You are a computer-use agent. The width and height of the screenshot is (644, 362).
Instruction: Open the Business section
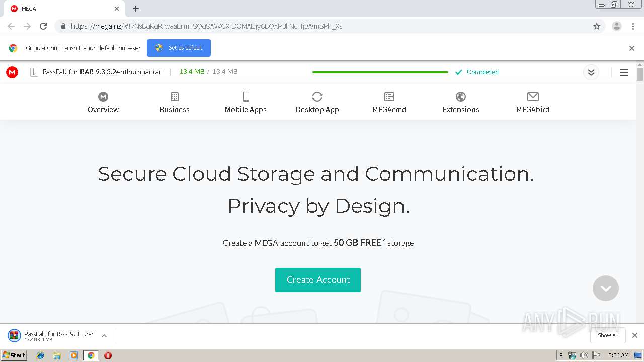175,102
